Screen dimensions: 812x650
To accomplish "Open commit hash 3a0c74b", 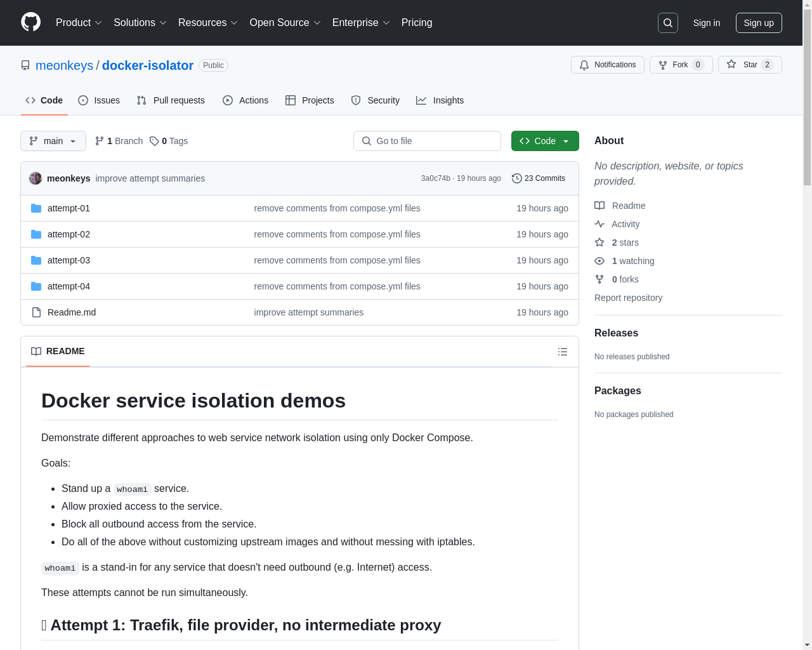I will [x=435, y=178].
